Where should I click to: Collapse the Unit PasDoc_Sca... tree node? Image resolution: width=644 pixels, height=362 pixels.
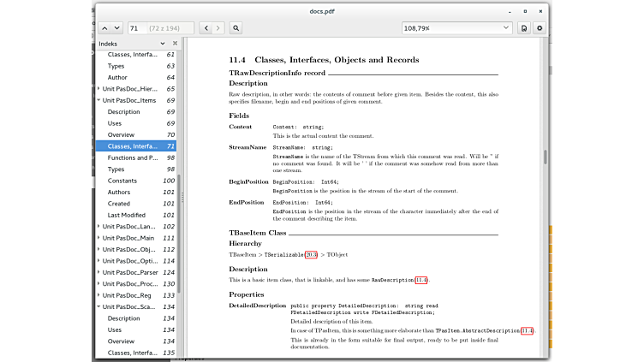pos(100,306)
